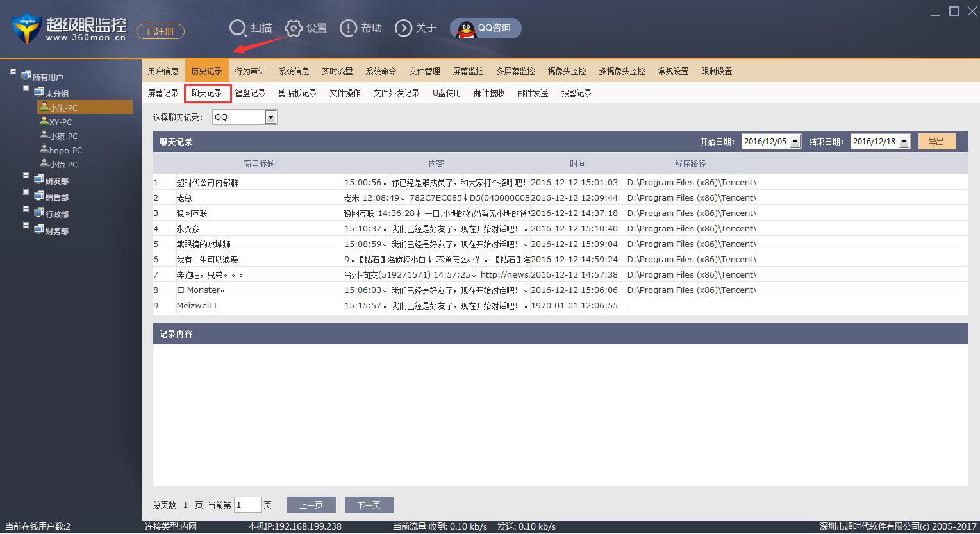
Task: Click the 程序路径 column header
Action: coord(690,163)
